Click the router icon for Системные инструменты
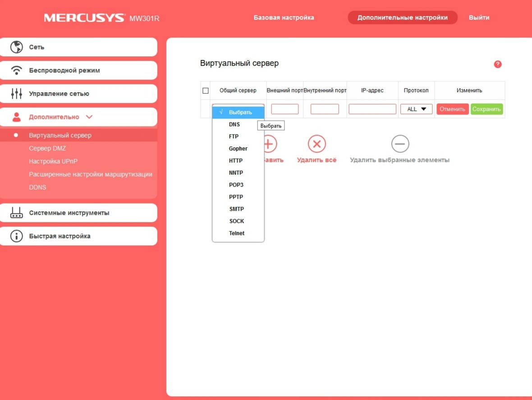 [17, 213]
